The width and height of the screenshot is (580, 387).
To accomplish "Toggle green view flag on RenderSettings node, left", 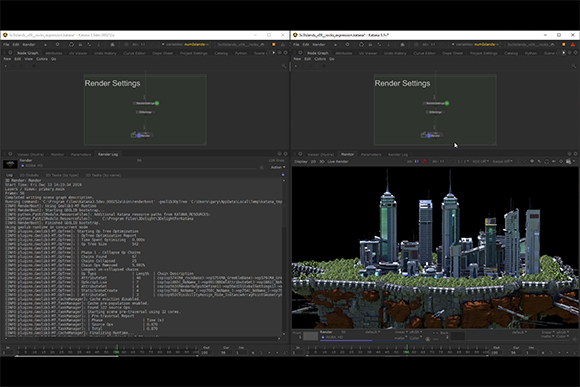I will coord(157,103).
